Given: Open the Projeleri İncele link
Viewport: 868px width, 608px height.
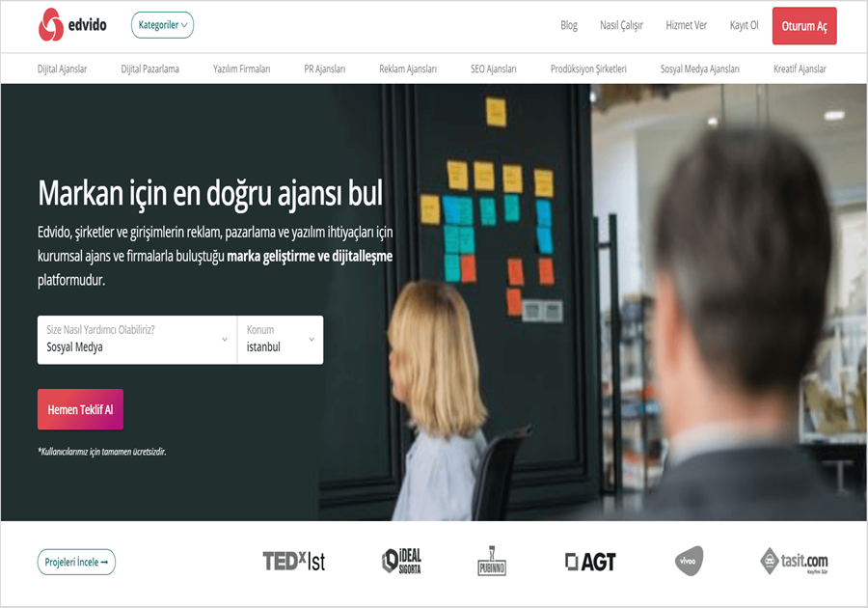Looking at the screenshot, I should [76, 562].
